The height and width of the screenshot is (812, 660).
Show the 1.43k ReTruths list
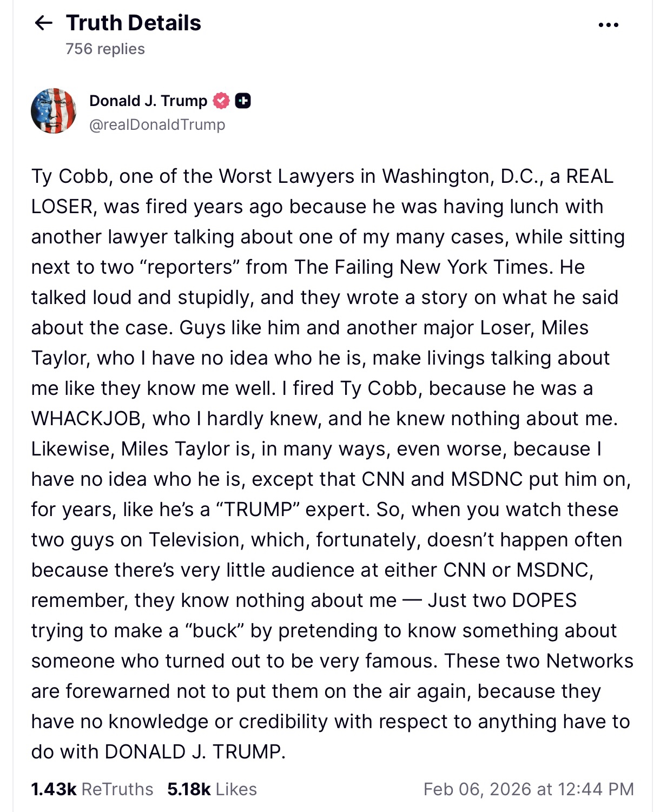pos(92,789)
